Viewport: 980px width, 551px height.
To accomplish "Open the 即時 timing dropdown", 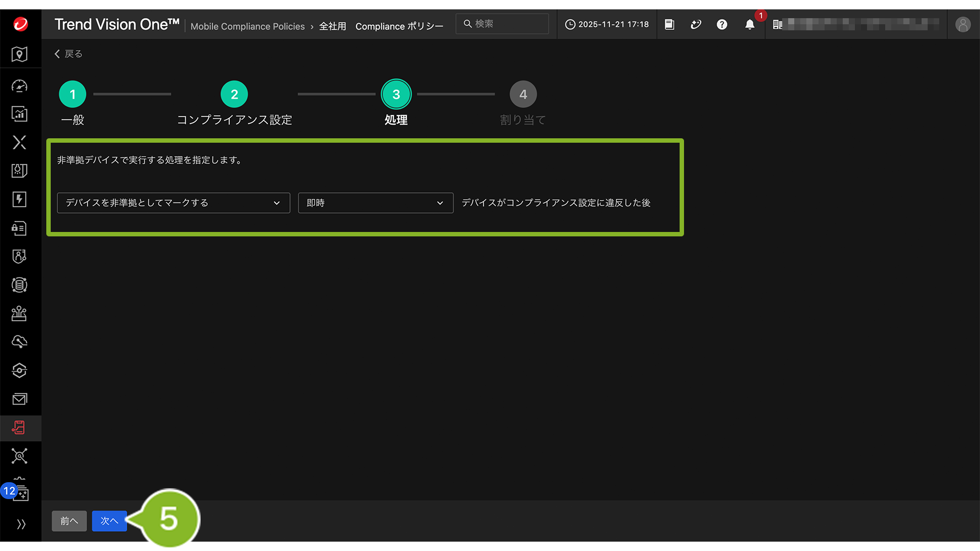I will coord(375,203).
